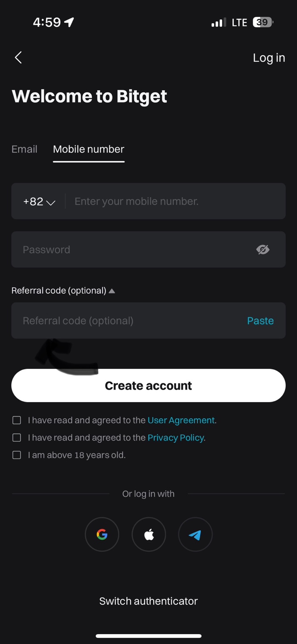Toggle password visibility eye icon
Viewport: 297px width, 644px height.
[x=263, y=250]
